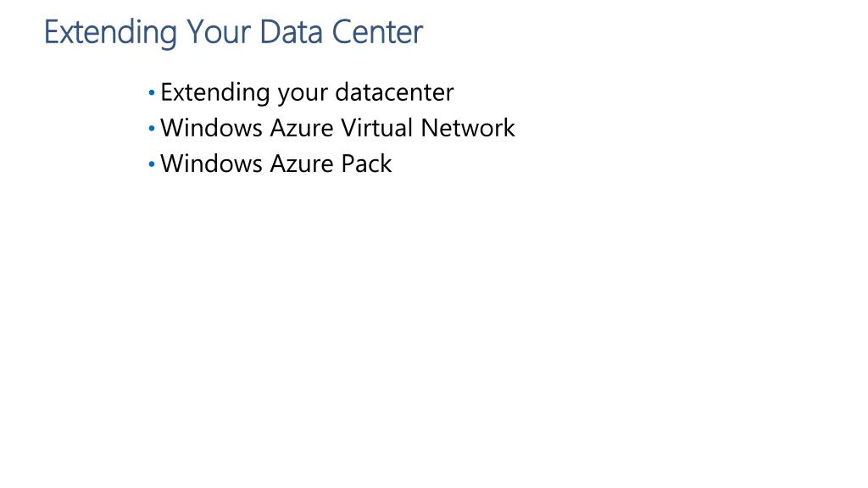Click Windows in the Virtual Network bullet
Screen dimensions: 868x488
click(211, 128)
